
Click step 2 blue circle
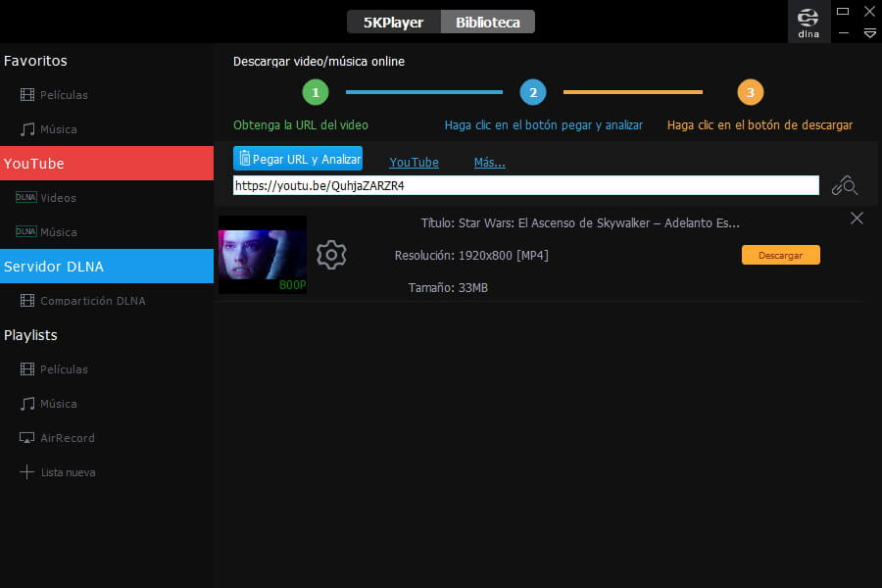(533, 92)
